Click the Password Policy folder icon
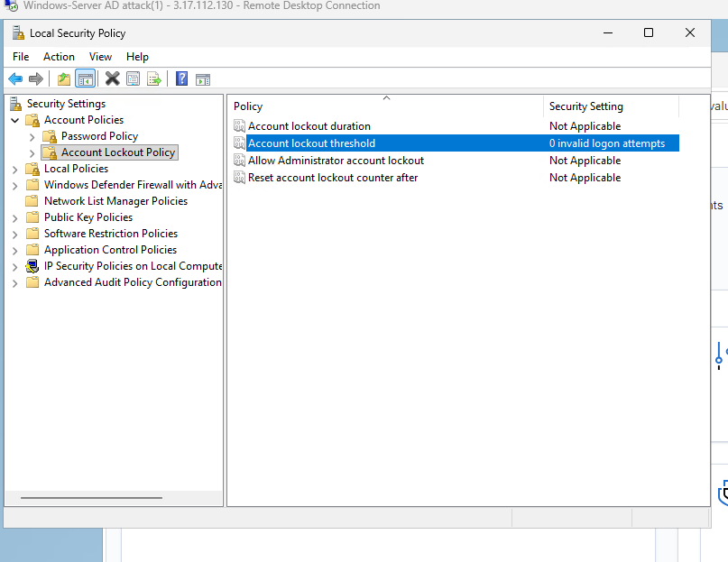Screen dimensions: 728x562 click(50, 136)
